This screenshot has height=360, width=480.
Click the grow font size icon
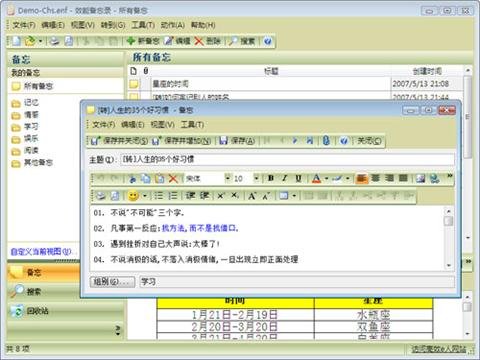tap(252, 196)
